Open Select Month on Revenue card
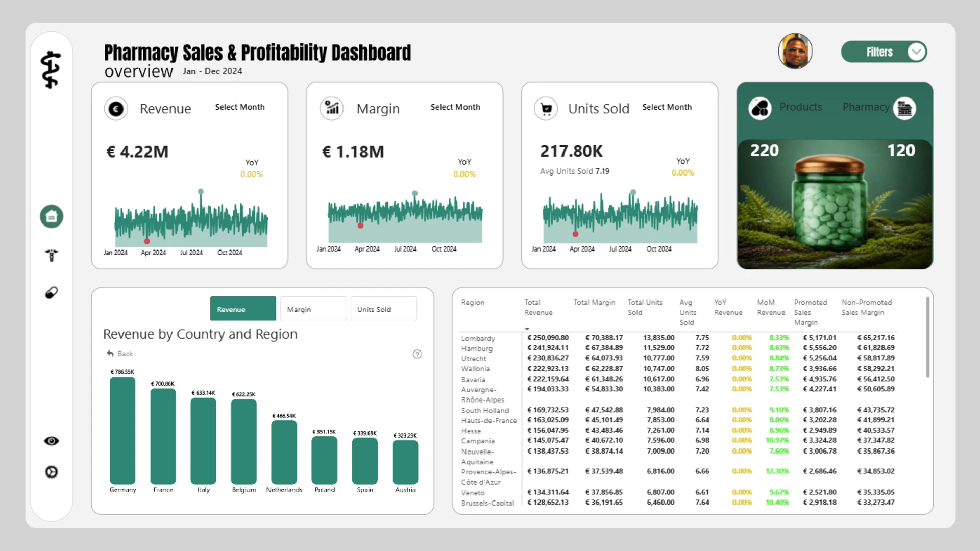 pos(240,107)
